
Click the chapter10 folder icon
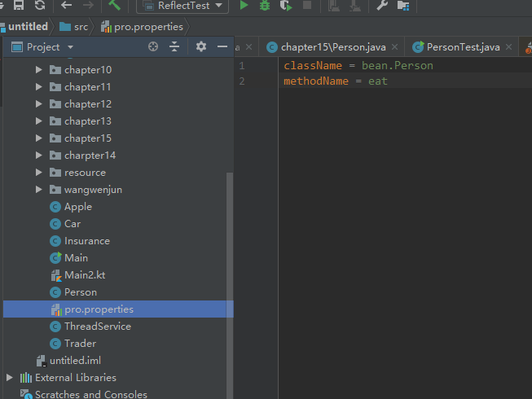(55, 70)
